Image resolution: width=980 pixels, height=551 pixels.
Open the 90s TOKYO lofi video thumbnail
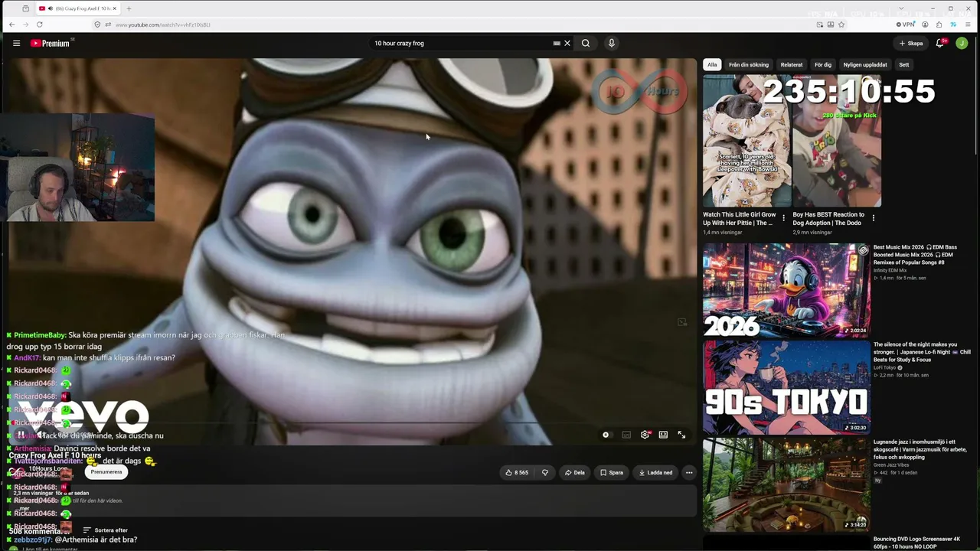pos(786,387)
